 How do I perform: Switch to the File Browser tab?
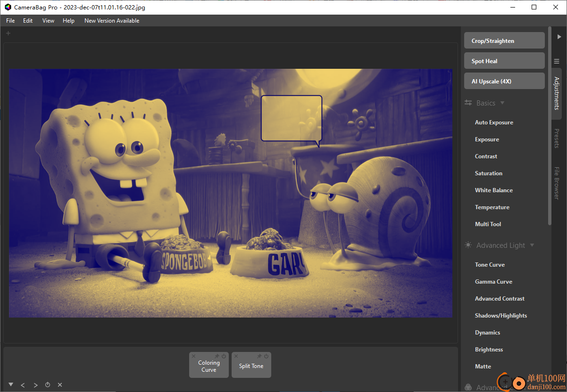pos(557,183)
